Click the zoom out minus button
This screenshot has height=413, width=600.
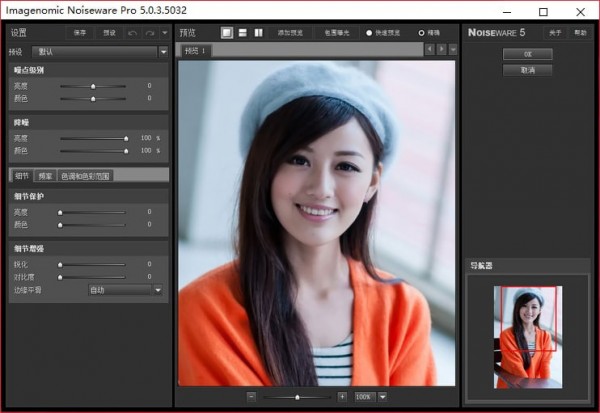(x=252, y=396)
